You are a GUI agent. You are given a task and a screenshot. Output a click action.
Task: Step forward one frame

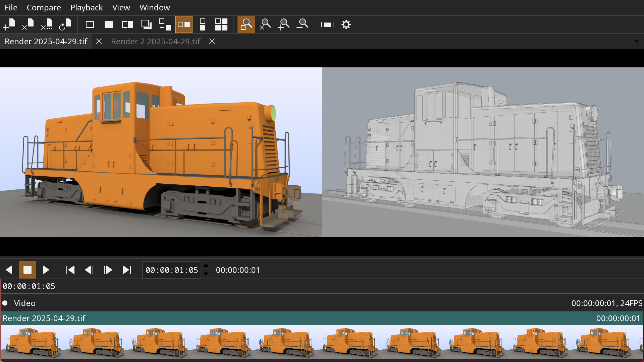[x=108, y=270]
